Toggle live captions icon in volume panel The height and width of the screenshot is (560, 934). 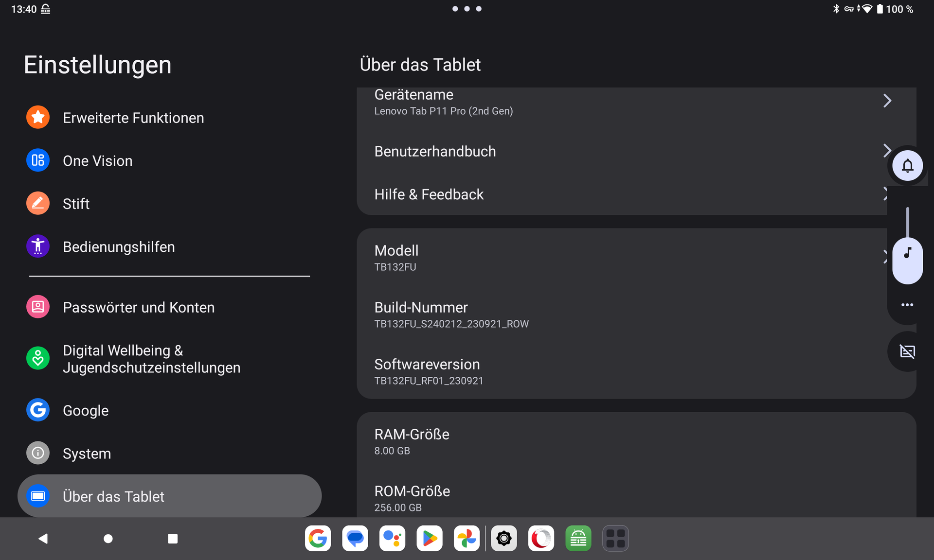point(907,351)
